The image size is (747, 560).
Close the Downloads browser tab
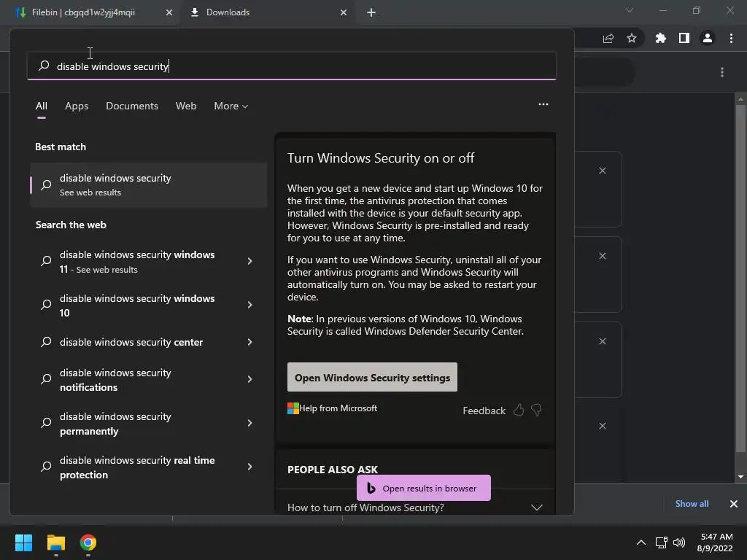[344, 12]
